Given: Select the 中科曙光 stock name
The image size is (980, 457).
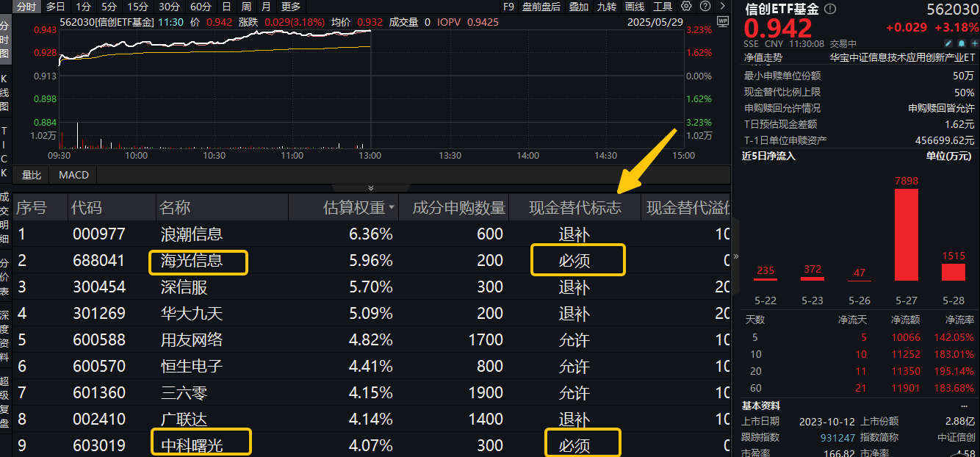Looking at the screenshot, I should pos(192,445).
